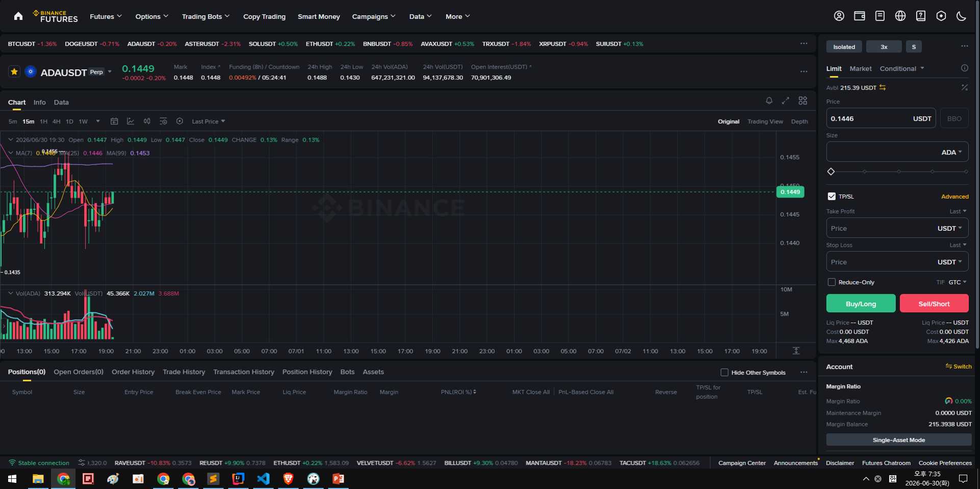Open the bottom ticker settings sliders icon
Image resolution: width=980 pixels, height=489 pixels.
(82, 463)
